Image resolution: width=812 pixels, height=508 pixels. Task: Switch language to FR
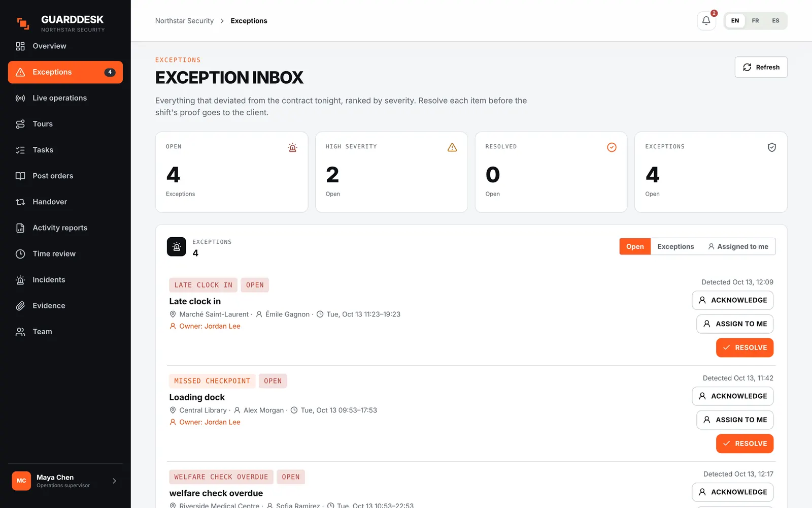coord(755,21)
